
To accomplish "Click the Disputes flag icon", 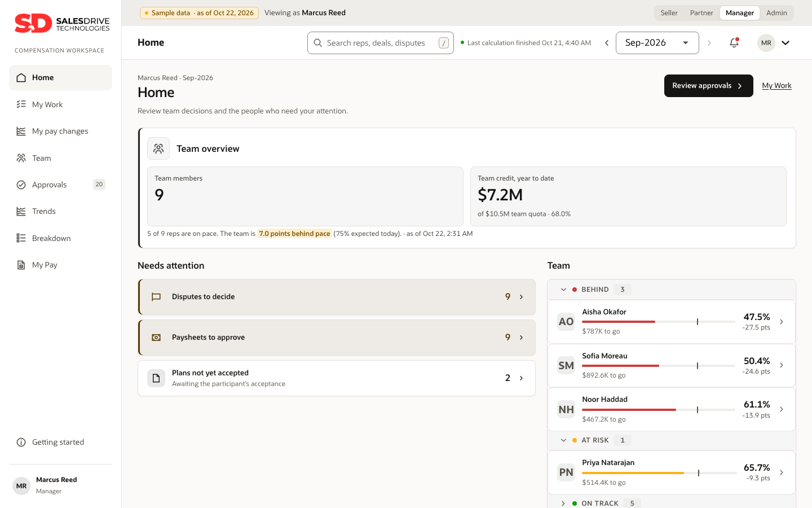I will 156,297.
